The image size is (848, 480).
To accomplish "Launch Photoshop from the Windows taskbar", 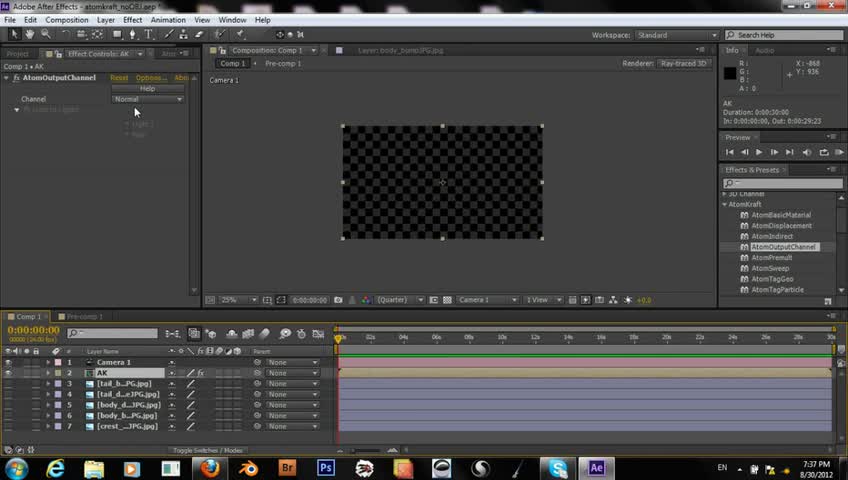I will [325, 467].
